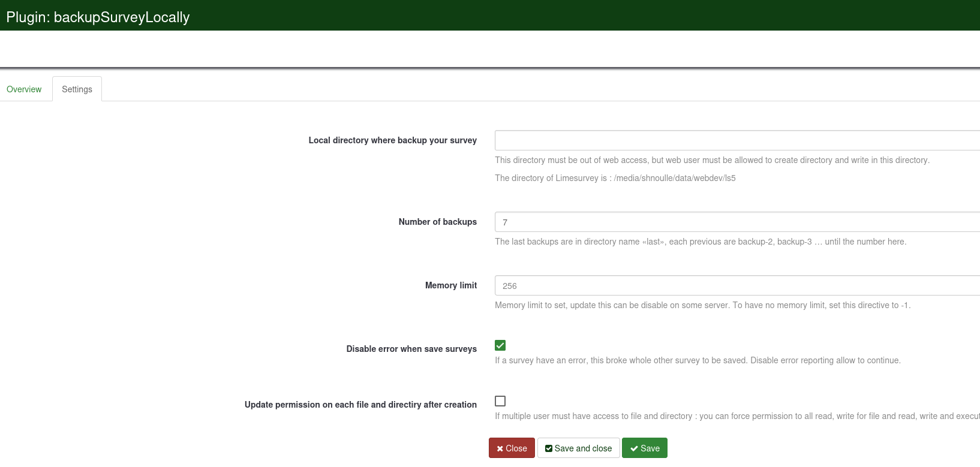Click the checkmark icon on the green Save button
Screen dimensions: 980x467
point(634,448)
